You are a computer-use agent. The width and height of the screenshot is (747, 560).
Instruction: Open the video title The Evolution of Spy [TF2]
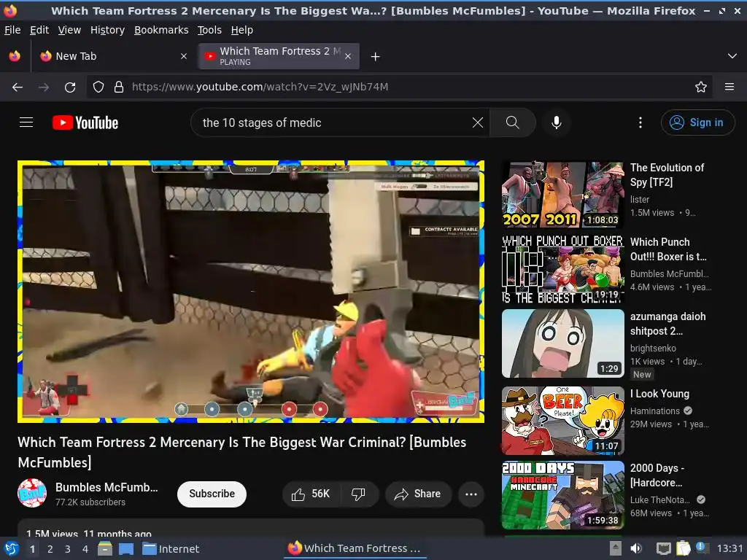click(667, 175)
